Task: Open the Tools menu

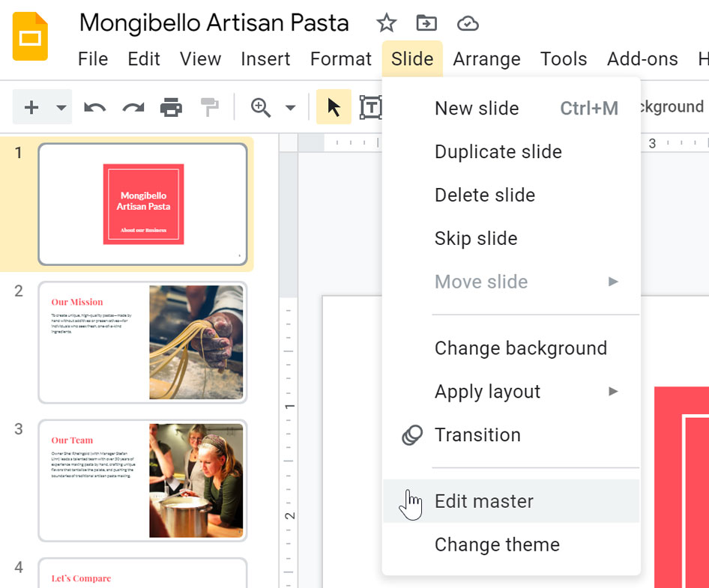Action: 564,58
